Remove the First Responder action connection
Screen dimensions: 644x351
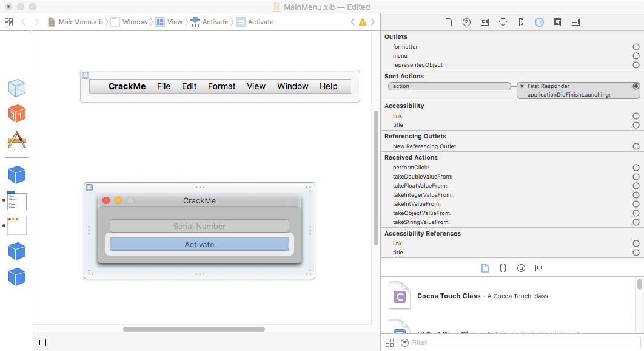522,86
